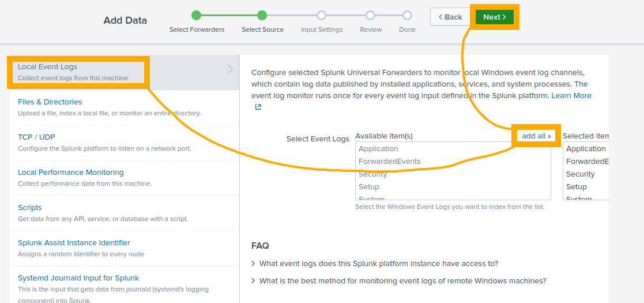The image size is (644, 303).
Task: Go Back to the previous step
Action: pyautogui.click(x=450, y=17)
